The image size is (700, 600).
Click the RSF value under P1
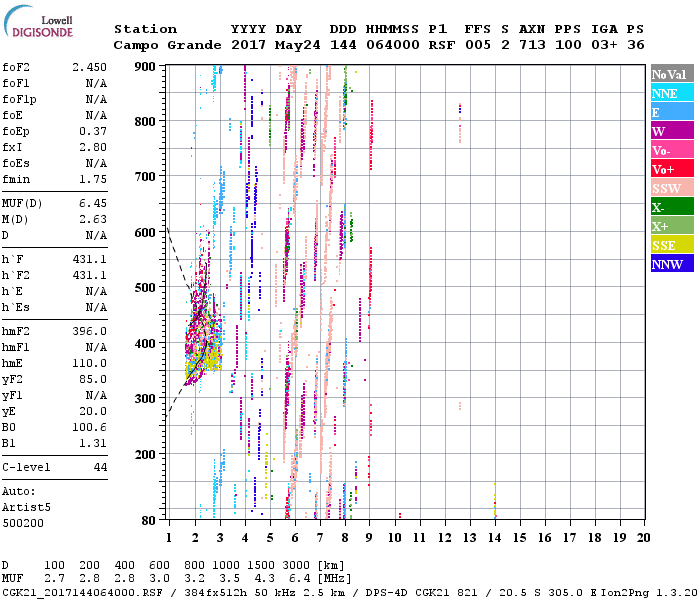tap(442, 45)
